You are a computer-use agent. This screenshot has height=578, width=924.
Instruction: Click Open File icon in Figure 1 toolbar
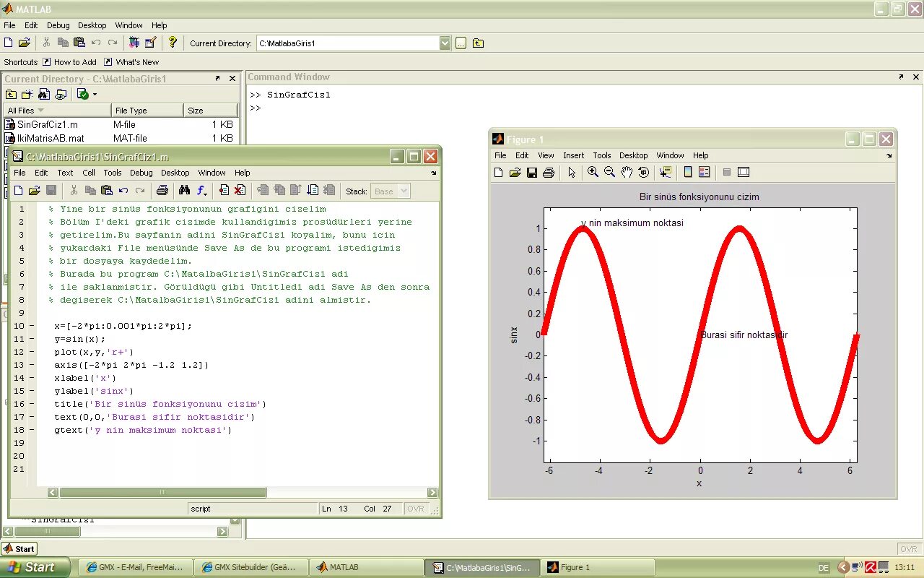tap(515, 172)
